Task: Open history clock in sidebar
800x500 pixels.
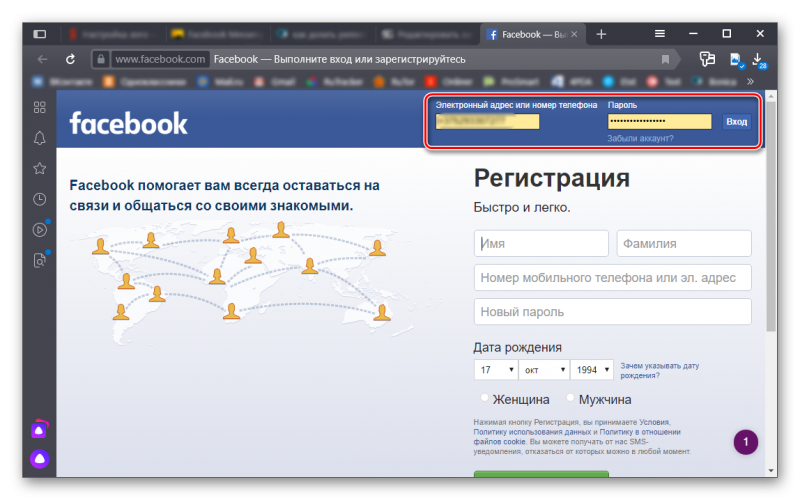Action: click(40, 199)
